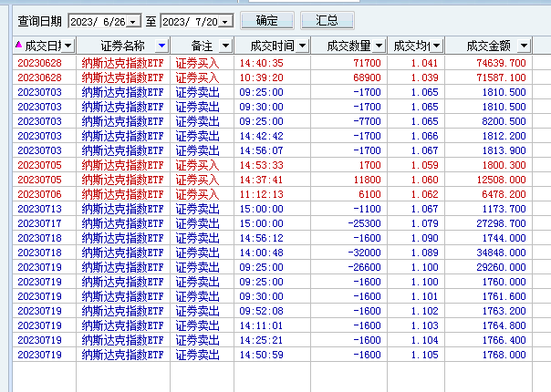Click the end date field 2023/7/20
The width and height of the screenshot is (551, 392).
tap(190, 22)
